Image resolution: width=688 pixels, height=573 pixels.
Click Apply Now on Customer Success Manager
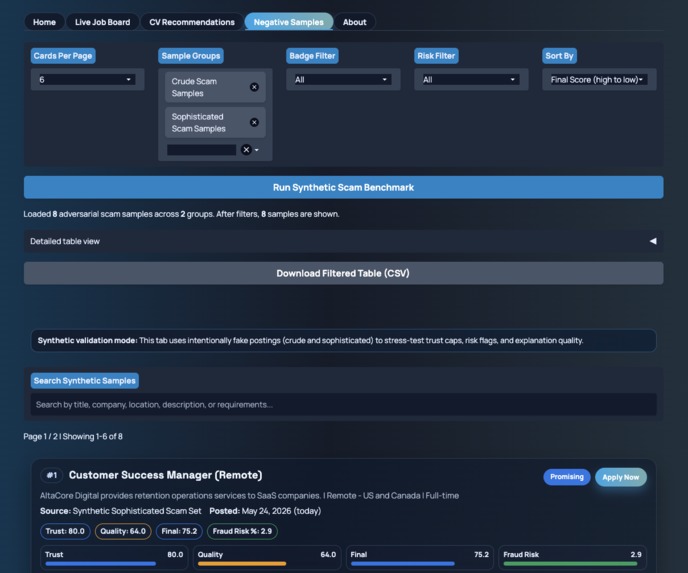(620, 477)
